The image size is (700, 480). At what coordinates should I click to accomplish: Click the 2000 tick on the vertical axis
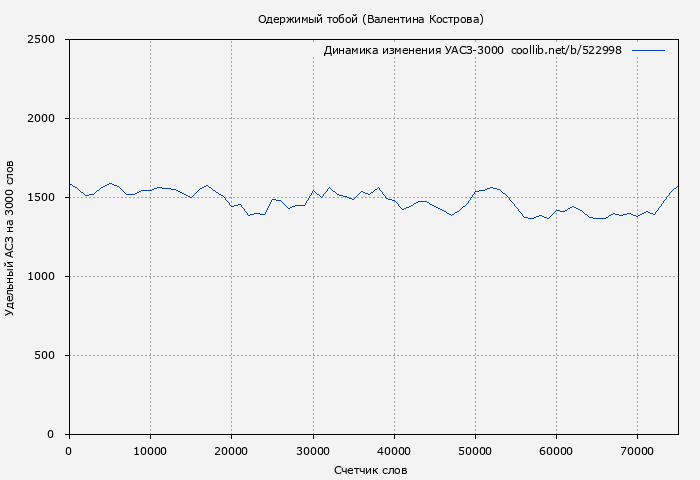click(47, 119)
